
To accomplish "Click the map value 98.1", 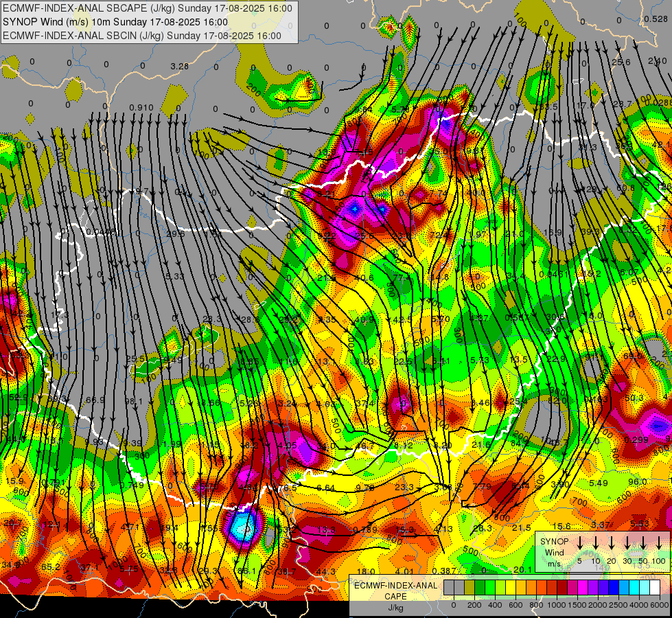I will pos(134,402).
